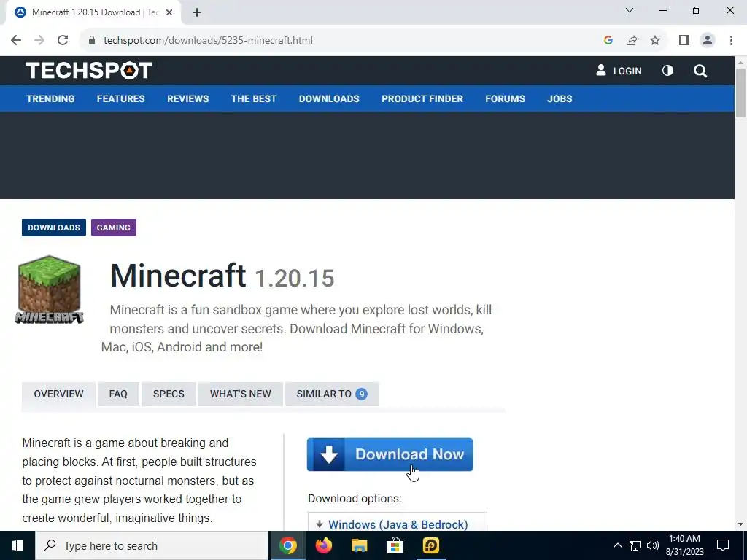Open the TRENDING menu
The width and height of the screenshot is (747, 560).
point(50,98)
